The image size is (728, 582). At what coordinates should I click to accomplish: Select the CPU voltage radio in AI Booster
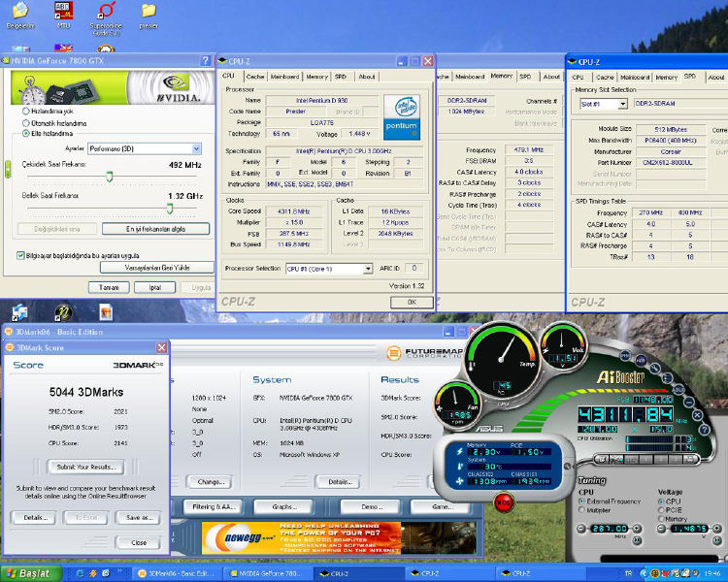pyautogui.click(x=661, y=501)
